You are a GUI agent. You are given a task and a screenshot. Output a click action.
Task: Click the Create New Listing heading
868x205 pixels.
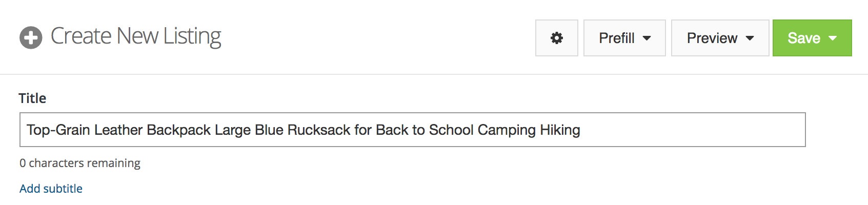click(x=136, y=36)
